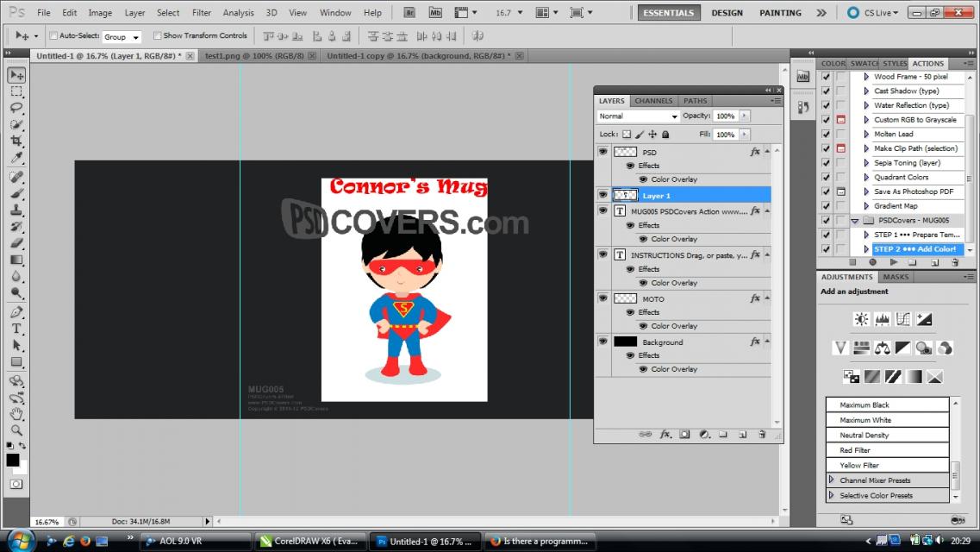Expand STEP 1 Prepare Template action
Screen dimensions: 980x552
[x=866, y=235]
